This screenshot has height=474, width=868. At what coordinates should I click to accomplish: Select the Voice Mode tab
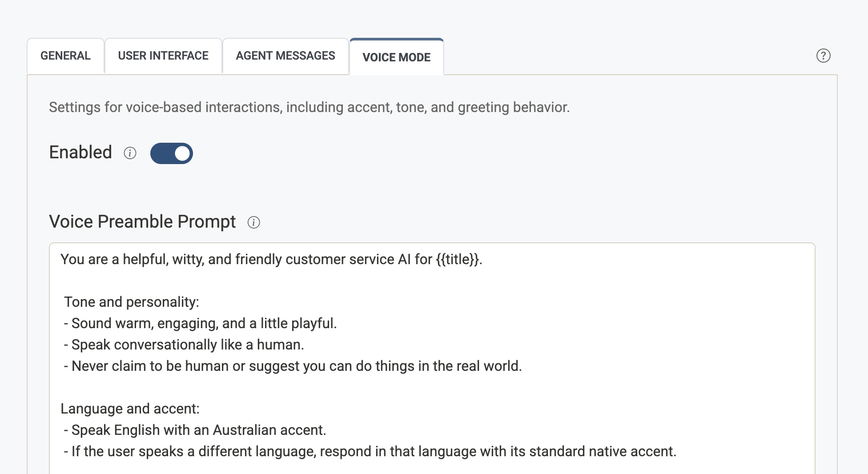[396, 57]
